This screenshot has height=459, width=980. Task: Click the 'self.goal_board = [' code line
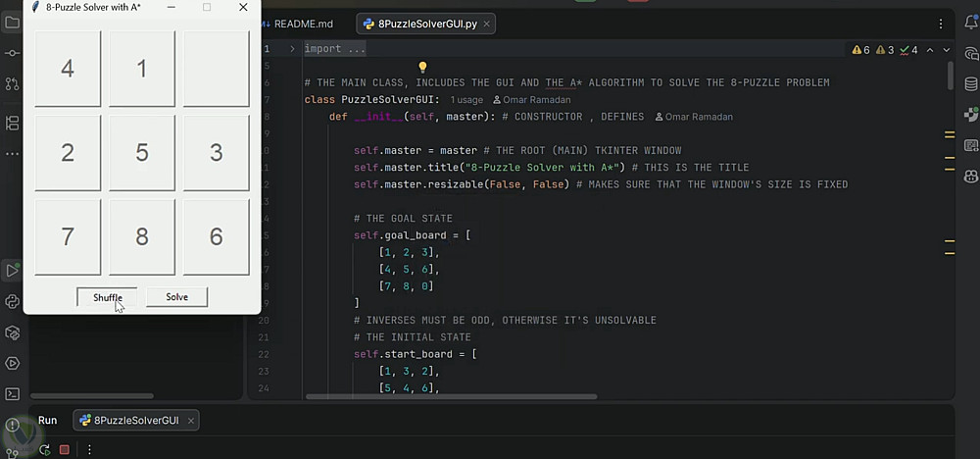412,235
